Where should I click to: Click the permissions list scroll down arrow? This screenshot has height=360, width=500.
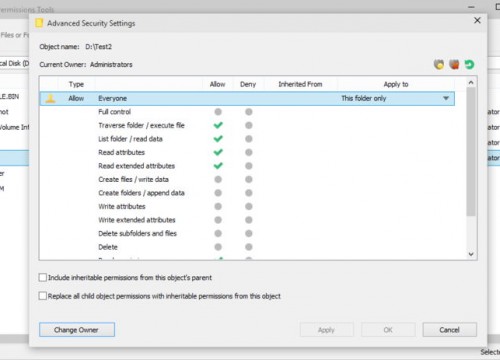click(x=471, y=254)
